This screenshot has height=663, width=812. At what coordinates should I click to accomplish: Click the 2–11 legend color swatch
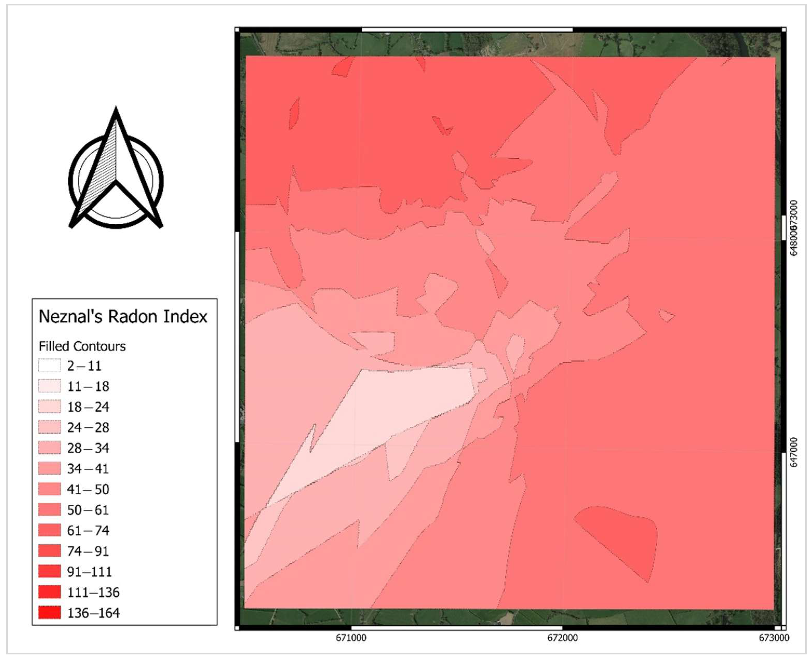pos(49,366)
